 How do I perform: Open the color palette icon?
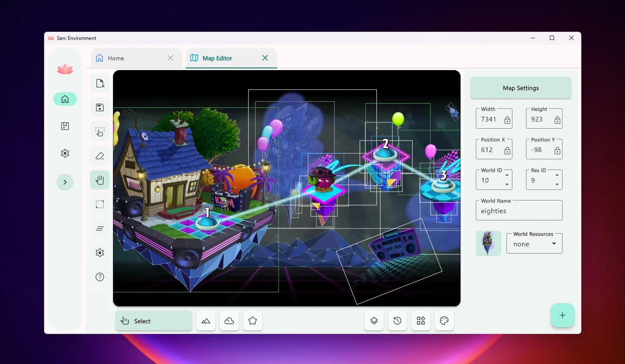[x=444, y=321]
